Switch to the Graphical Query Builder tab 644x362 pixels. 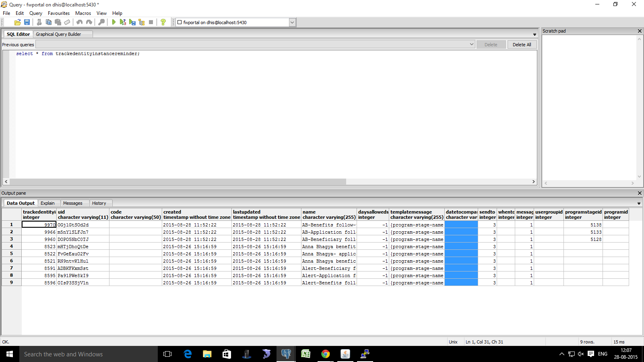pyautogui.click(x=58, y=34)
